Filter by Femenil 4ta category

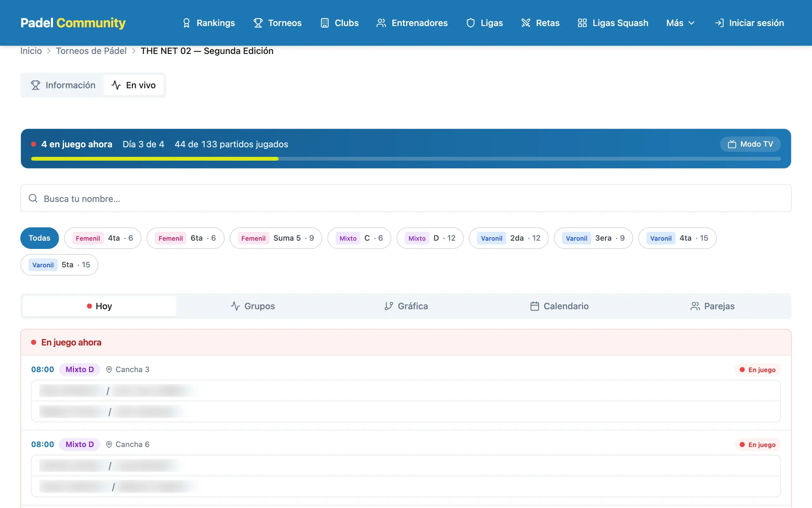coord(103,238)
